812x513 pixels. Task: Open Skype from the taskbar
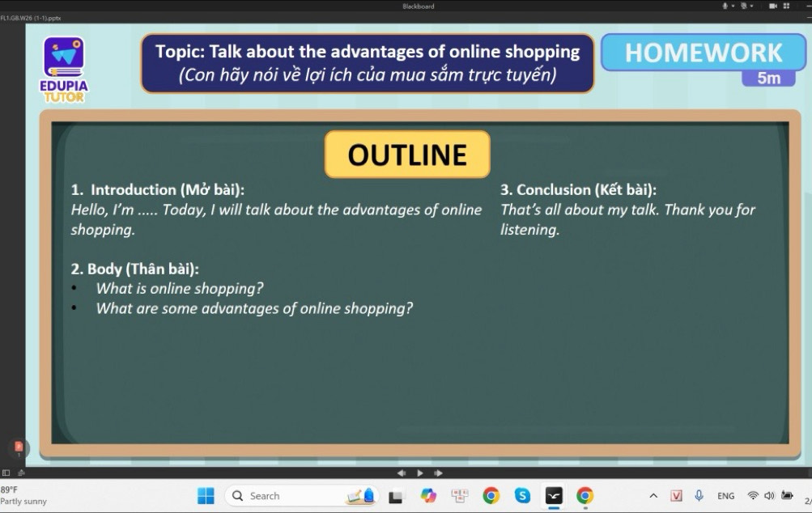[x=522, y=496]
